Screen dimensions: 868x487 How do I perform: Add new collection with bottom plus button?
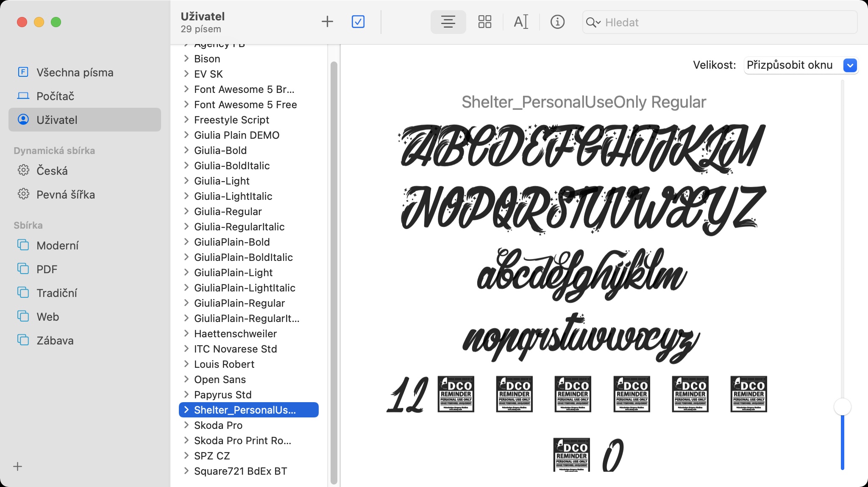pyautogui.click(x=17, y=467)
